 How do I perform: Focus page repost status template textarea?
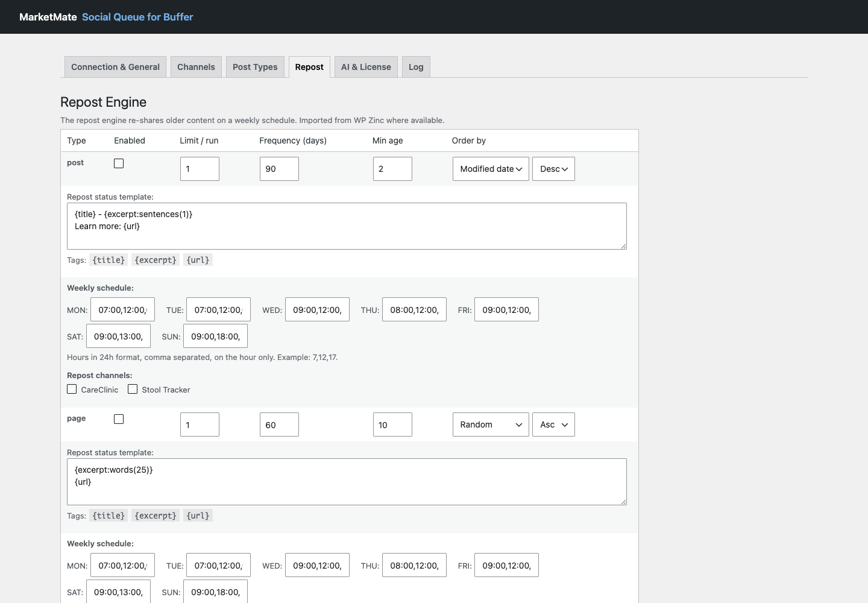pyautogui.click(x=347, y=482)
